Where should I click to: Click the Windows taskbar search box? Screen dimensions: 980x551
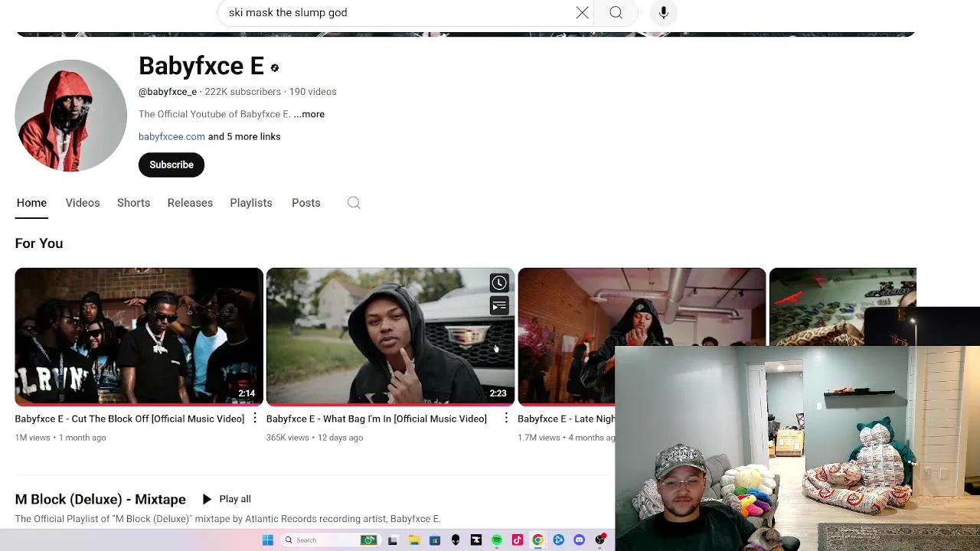click(329, 540)
